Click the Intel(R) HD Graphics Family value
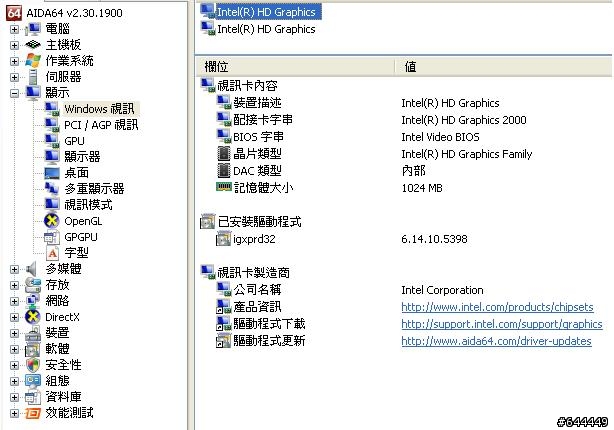Viewport: 614px width, 430px height. pos(466,154)
